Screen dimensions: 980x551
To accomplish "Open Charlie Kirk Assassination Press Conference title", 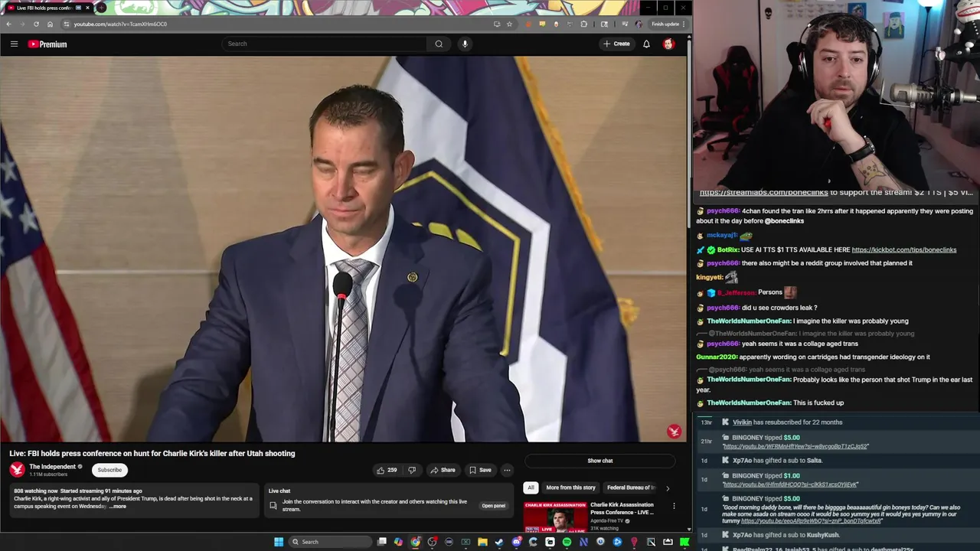I will (622, 508).
